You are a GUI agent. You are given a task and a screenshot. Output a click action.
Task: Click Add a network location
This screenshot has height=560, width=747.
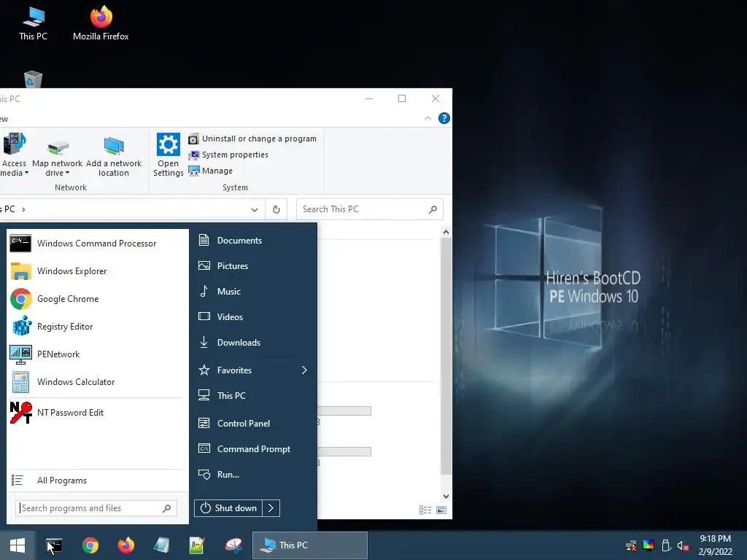[x=114, y=155]
